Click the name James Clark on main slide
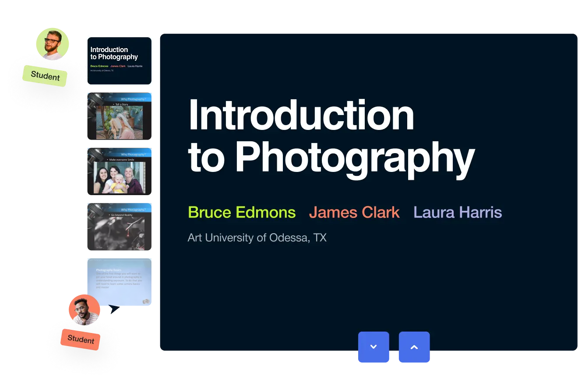Screen dimensions: 578x392 click(x=354, y=213)
